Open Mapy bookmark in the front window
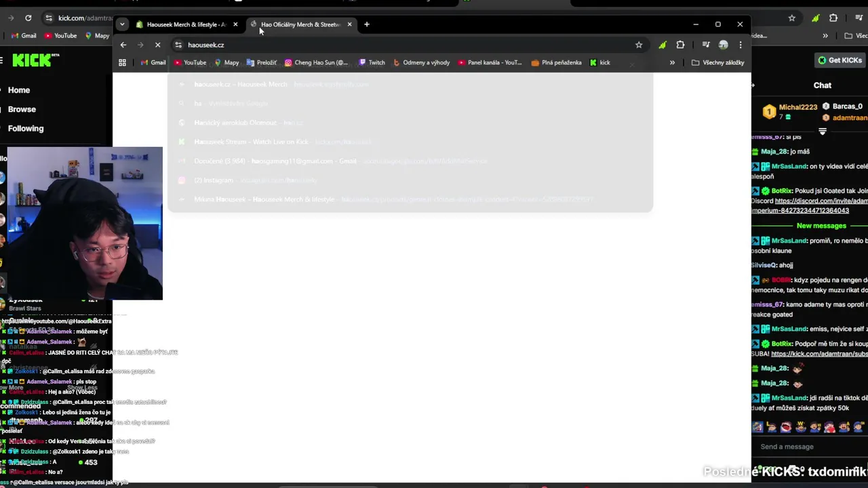The height and width of the screenshot is (488, 868). point(226,62)
